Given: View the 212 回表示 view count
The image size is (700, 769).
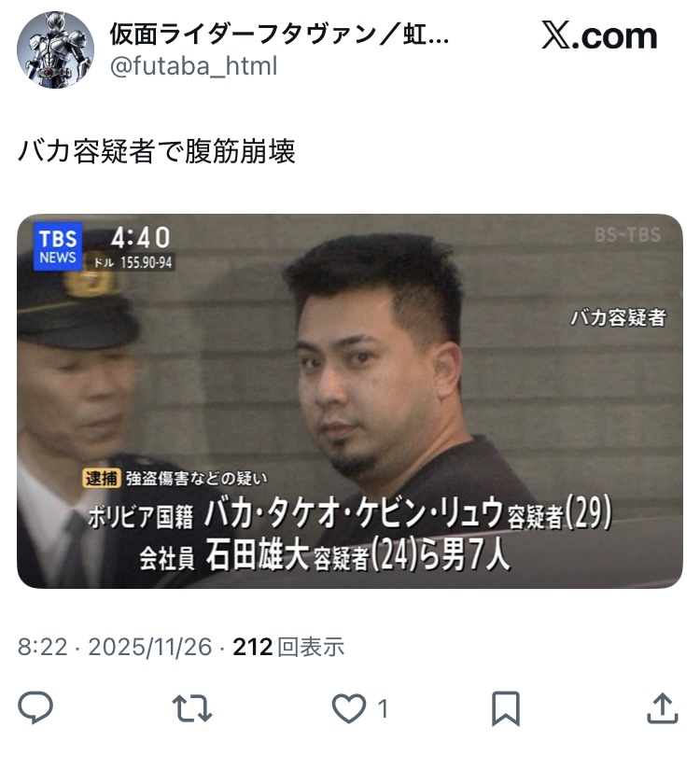Looking at the screenshot, I should (288, 647).
